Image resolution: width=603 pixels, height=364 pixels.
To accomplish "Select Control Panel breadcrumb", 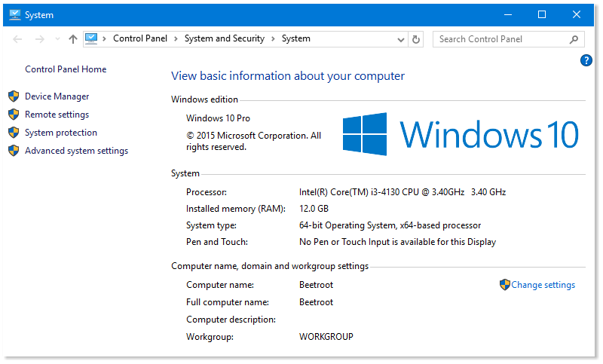I will tap(140, 39).
